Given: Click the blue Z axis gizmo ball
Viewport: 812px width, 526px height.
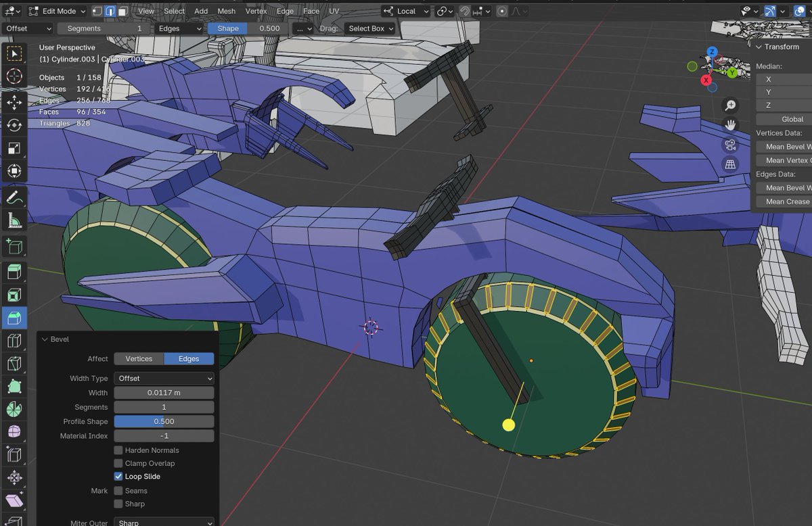Looking at the screenshot, I should tap(712, 51).
